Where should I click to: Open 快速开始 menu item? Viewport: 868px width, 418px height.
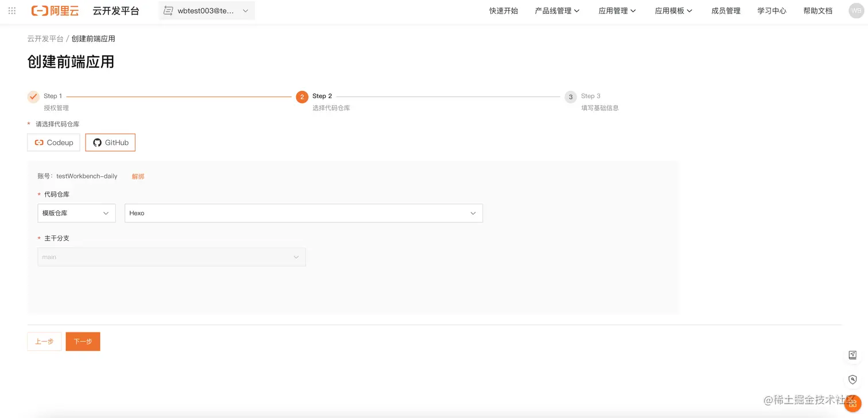[503, 11]
